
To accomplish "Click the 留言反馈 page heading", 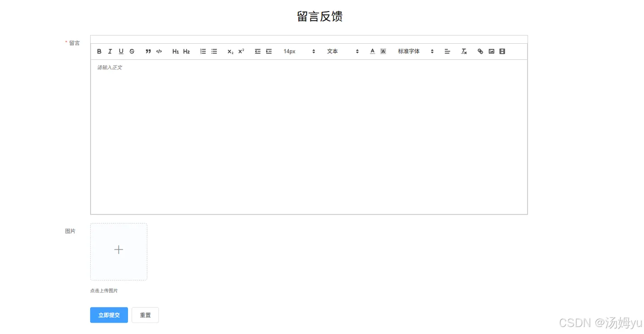I will tap(320, 17).
